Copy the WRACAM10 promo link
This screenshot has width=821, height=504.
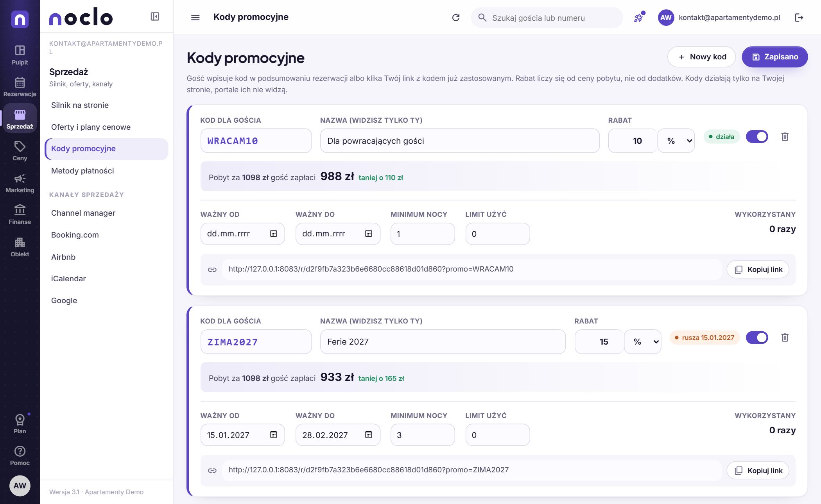(x=758, y=270)
